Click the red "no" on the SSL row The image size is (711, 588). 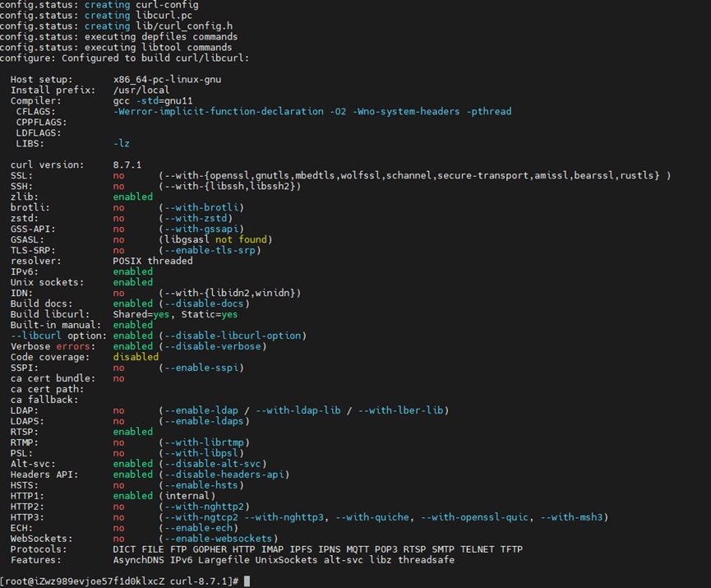click(118, 176)
